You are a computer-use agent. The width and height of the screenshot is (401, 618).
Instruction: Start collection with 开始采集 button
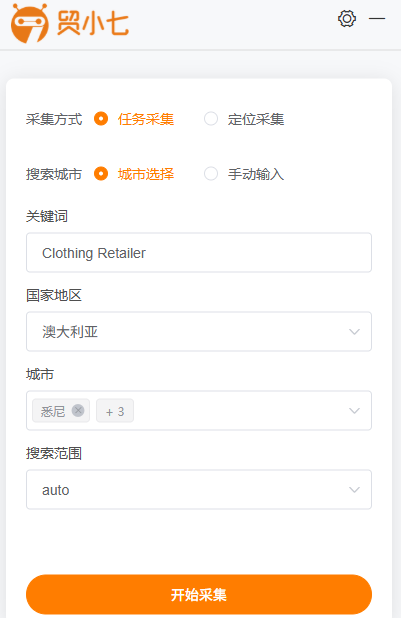tap(199, 594)
